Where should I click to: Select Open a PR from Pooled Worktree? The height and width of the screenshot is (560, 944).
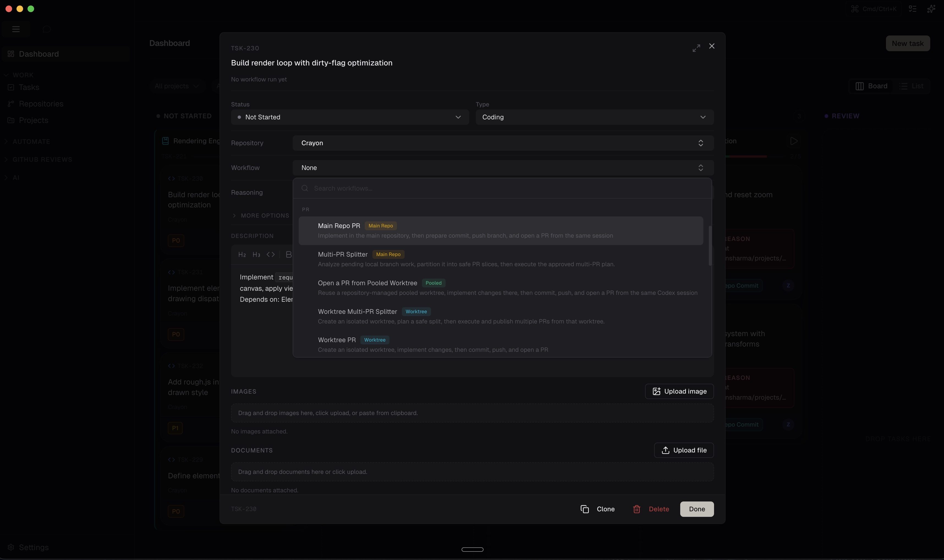point(501,287)
